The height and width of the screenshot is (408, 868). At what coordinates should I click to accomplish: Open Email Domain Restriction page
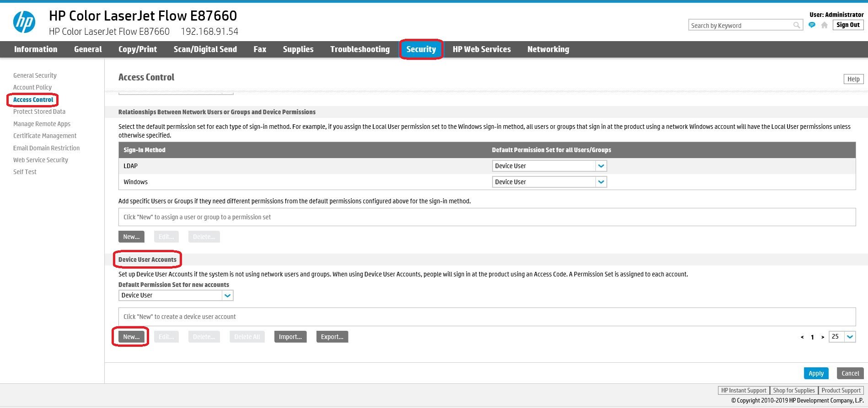pos(46,148)
